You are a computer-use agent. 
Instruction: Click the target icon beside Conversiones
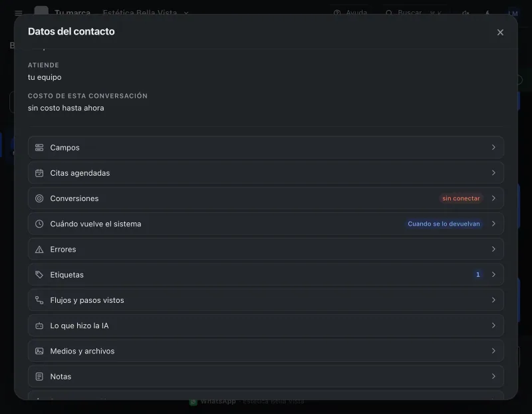click(39, 198)
